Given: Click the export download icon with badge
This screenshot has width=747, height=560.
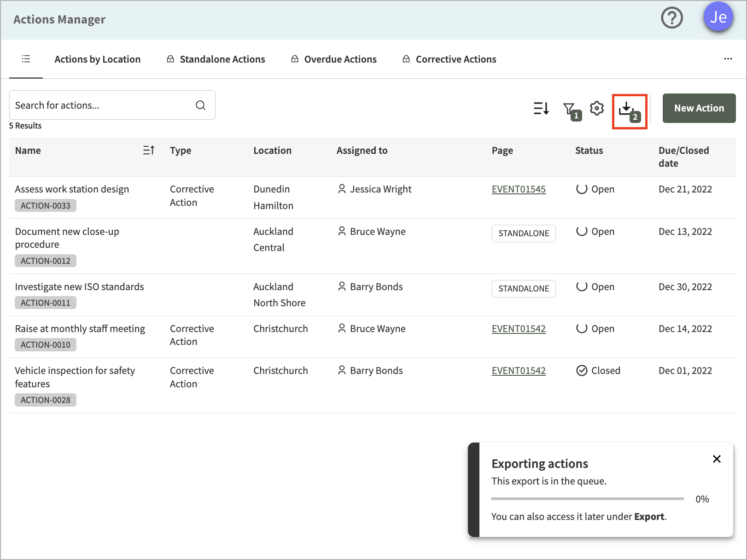Looking at the screenshot, I should click(630, 111).
